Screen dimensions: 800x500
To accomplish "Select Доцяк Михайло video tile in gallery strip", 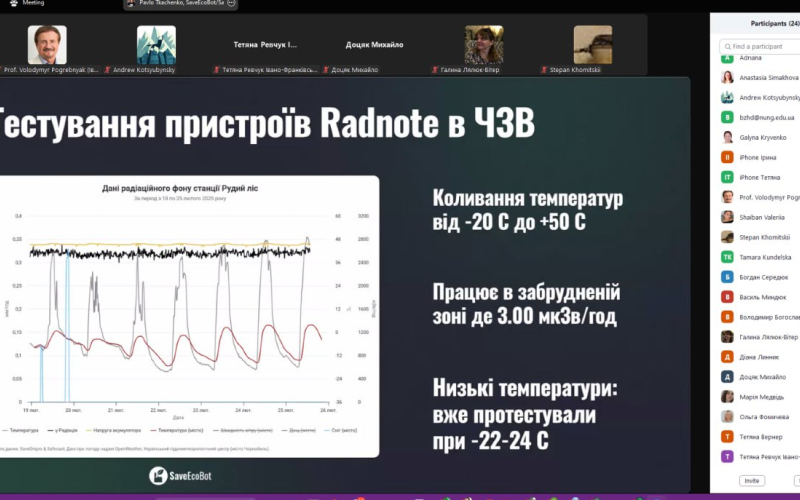I will click(x=374, y=45).
